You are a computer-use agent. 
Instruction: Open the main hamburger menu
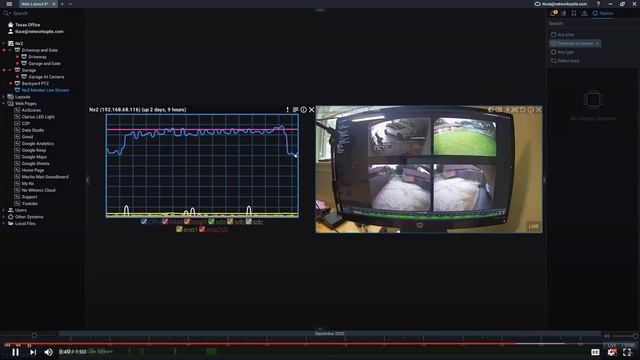click(x=9, y=4)
